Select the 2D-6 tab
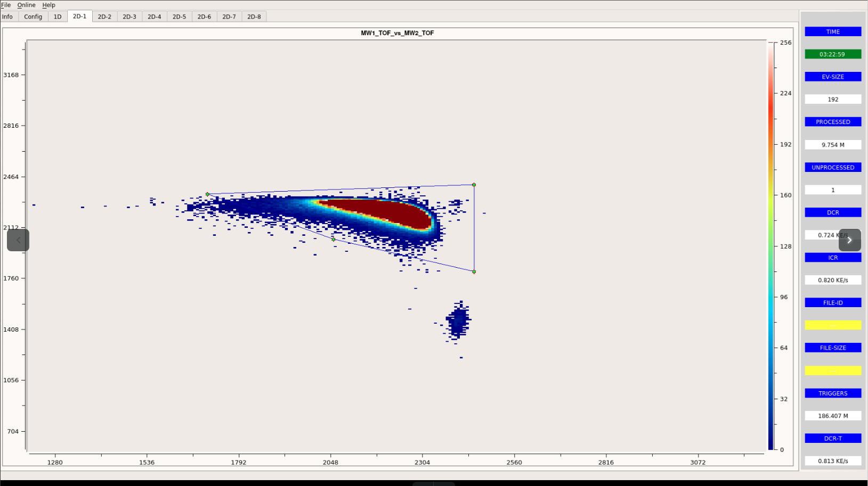Viewport: 868px width, 486px height. (204, 17)
